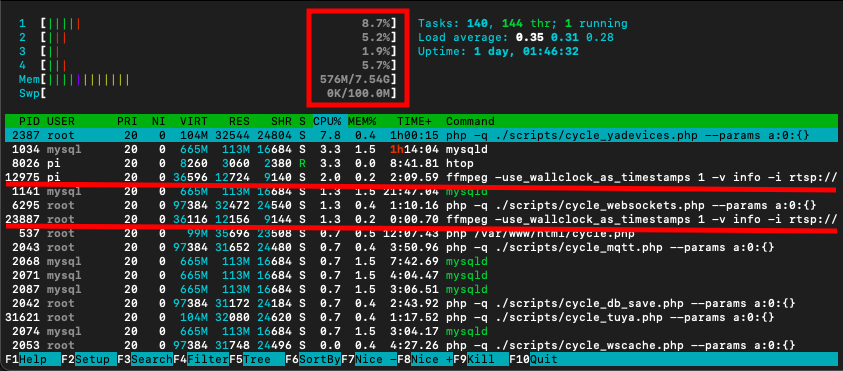The height and width of the screenshot is (371, 843).
Task: Click the NI column header
Action: click(x=159, y=122)
